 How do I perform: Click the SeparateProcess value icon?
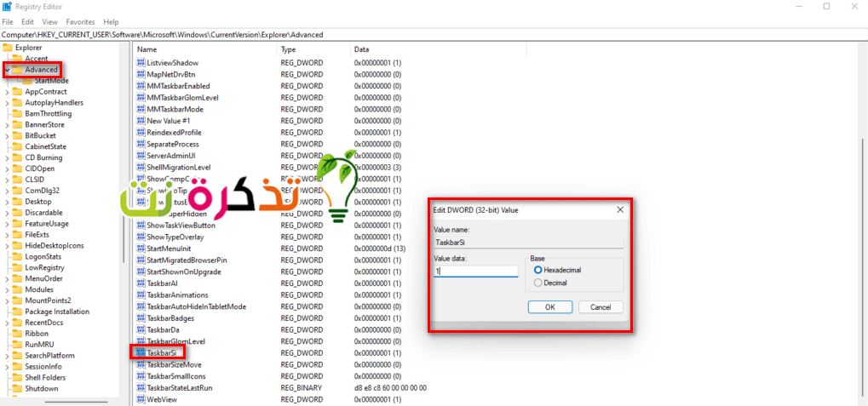[x=141, y=144]
